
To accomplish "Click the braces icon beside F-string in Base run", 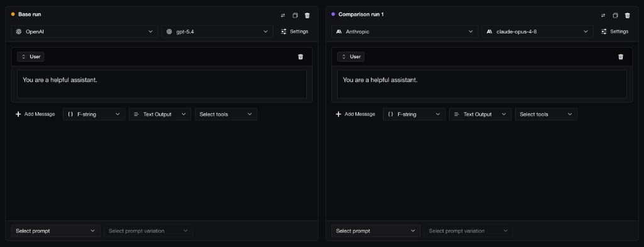I will [x=70, y=115].
